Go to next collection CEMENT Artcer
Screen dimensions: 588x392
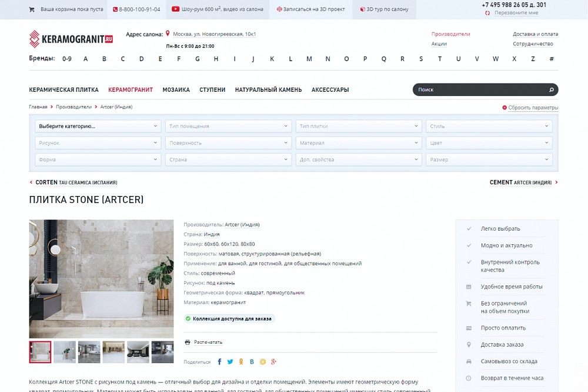point(523,182)
